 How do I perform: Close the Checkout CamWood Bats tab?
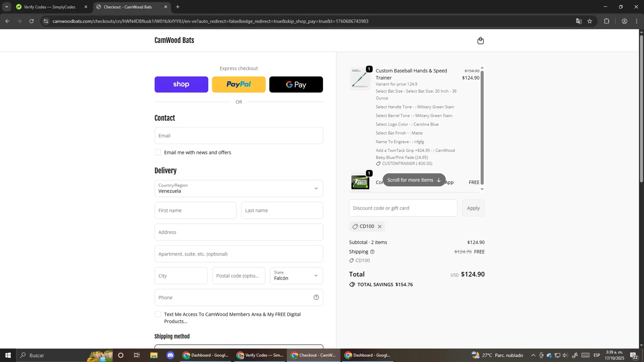point(166,7)
